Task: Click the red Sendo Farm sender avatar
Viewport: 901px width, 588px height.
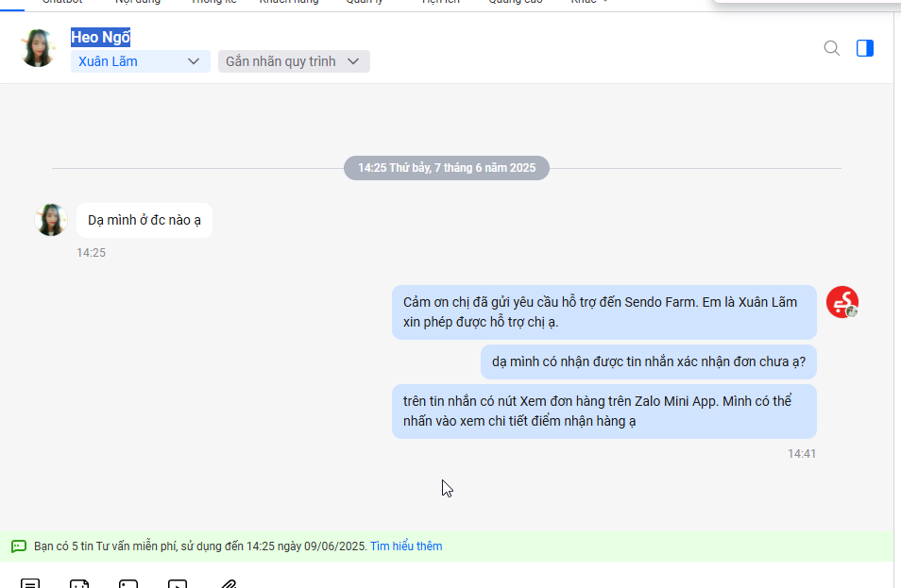Action: [x=842, y=302]
